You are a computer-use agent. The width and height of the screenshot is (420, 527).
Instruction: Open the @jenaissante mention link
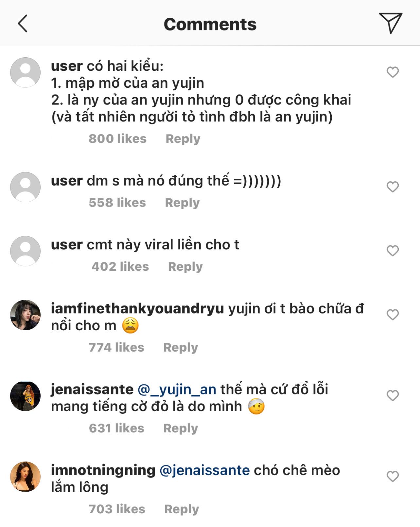coord(204,470)
